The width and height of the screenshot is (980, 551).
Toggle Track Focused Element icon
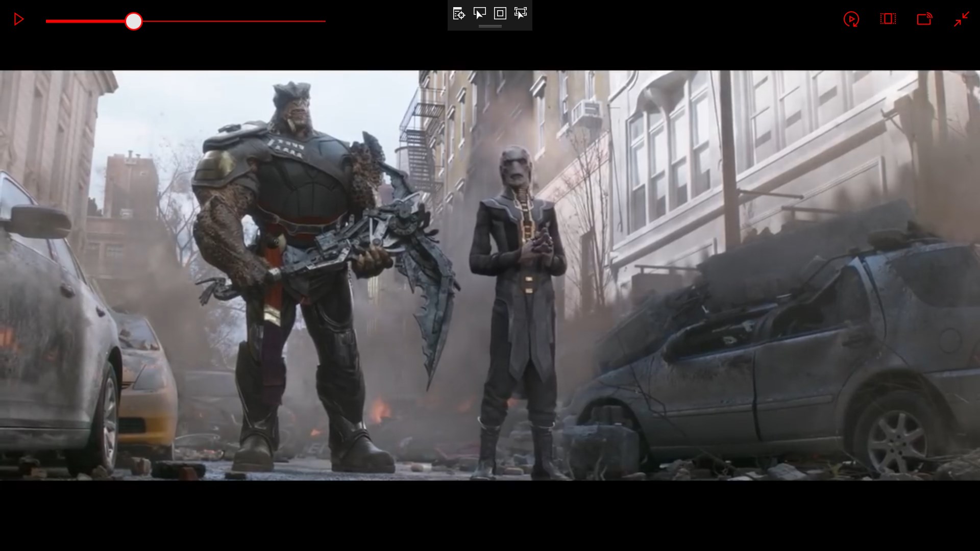tap(521, 14)
